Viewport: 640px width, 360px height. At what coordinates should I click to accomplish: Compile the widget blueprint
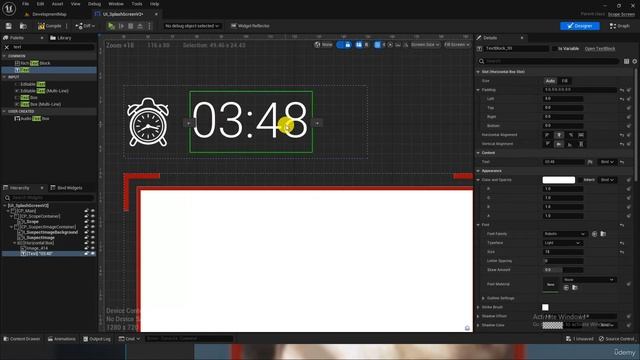coord(49,26)
